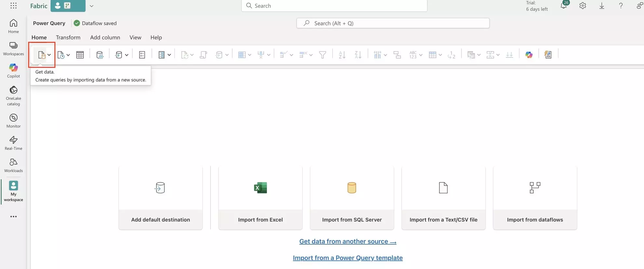Expand the Get data dropdown arrow

click(x=49, y=55)
